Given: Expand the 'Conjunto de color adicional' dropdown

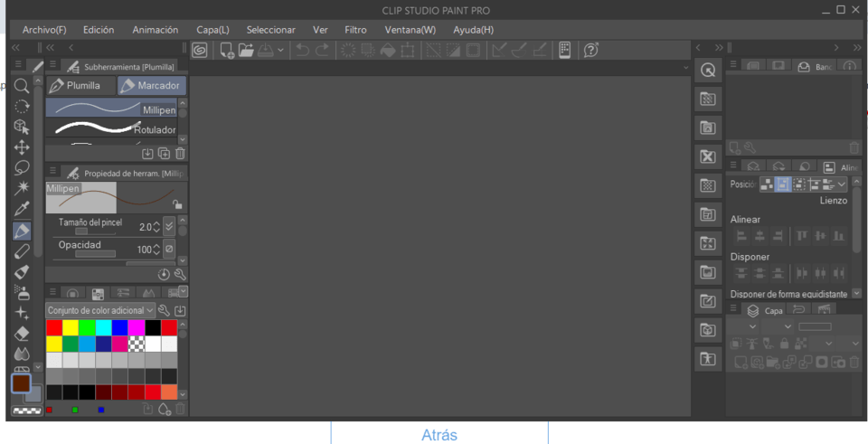Looking at the screenshot, I should (150, 310).
